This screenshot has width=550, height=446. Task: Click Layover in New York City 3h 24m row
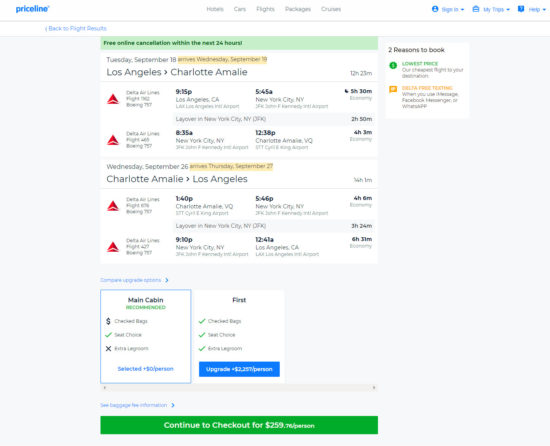click(274, 226)
